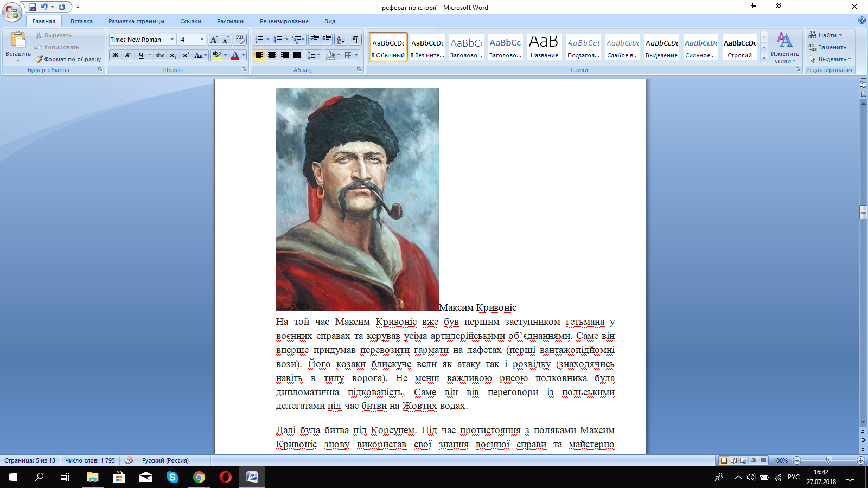Clear formatting with the eraser icon
Image resolution: width=868 pixels, height=488 pixels.
click(x=240, y=40)
